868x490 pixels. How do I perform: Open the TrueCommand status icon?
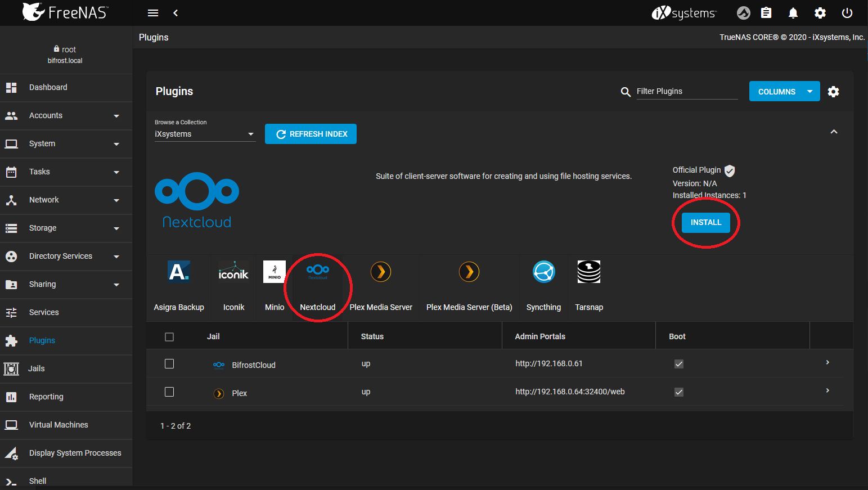[744, 13]
